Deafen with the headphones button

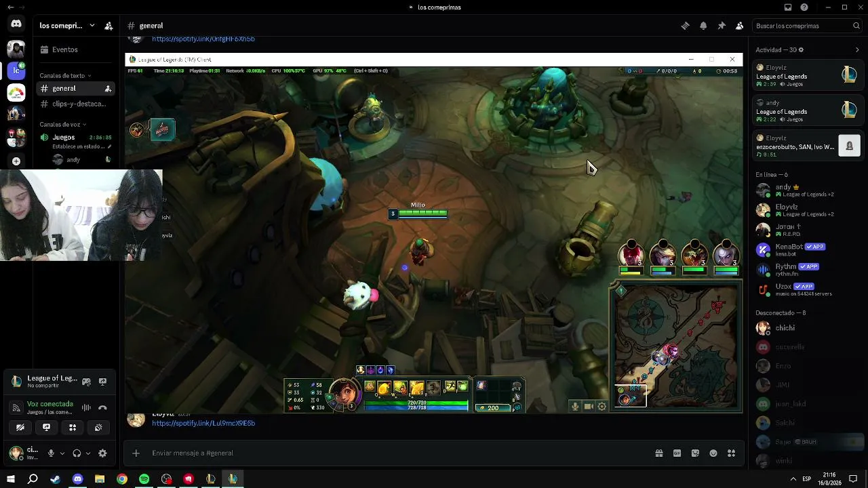click(77, 453)
